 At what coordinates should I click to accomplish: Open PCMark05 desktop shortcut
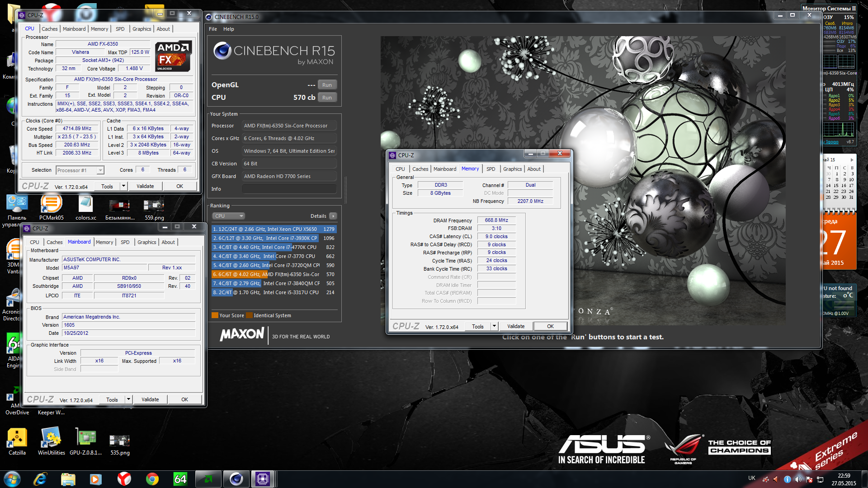51,207
